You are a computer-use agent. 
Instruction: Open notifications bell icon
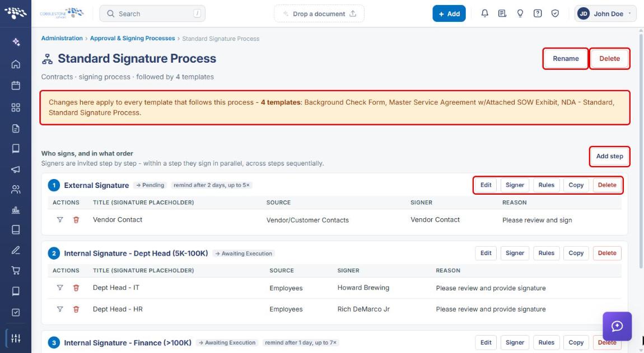[x=484, y=13]
